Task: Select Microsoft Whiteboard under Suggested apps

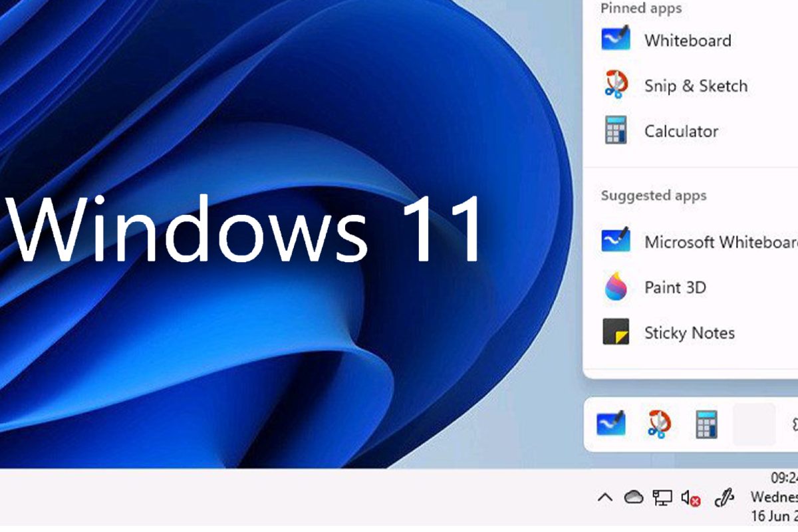Action: coord(698,241)
